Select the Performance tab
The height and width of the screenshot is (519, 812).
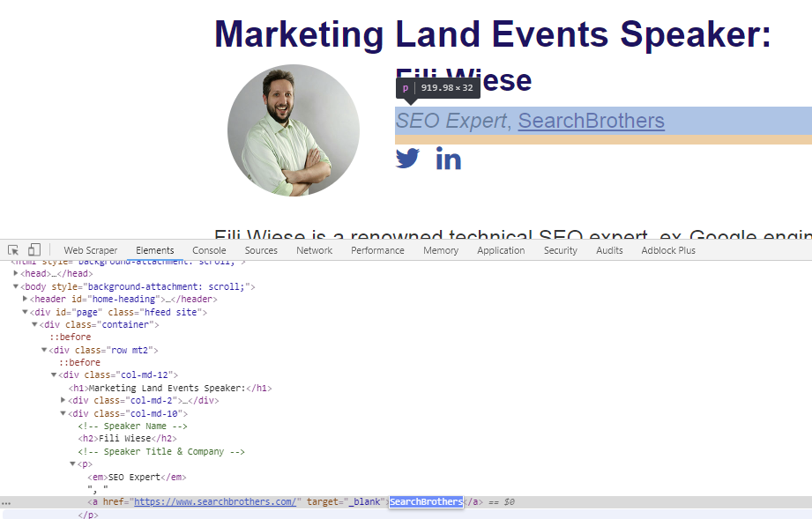[x=377, y=250]
